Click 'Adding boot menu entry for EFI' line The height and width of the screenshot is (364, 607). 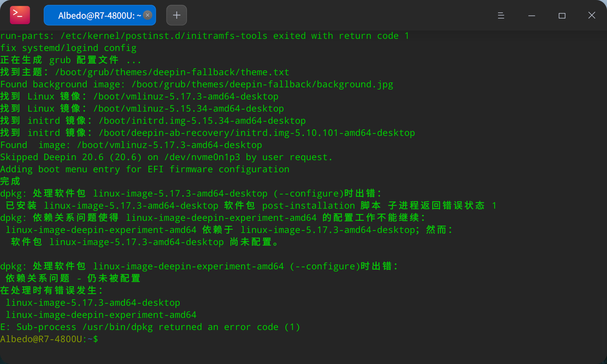[x=145, y=169]
